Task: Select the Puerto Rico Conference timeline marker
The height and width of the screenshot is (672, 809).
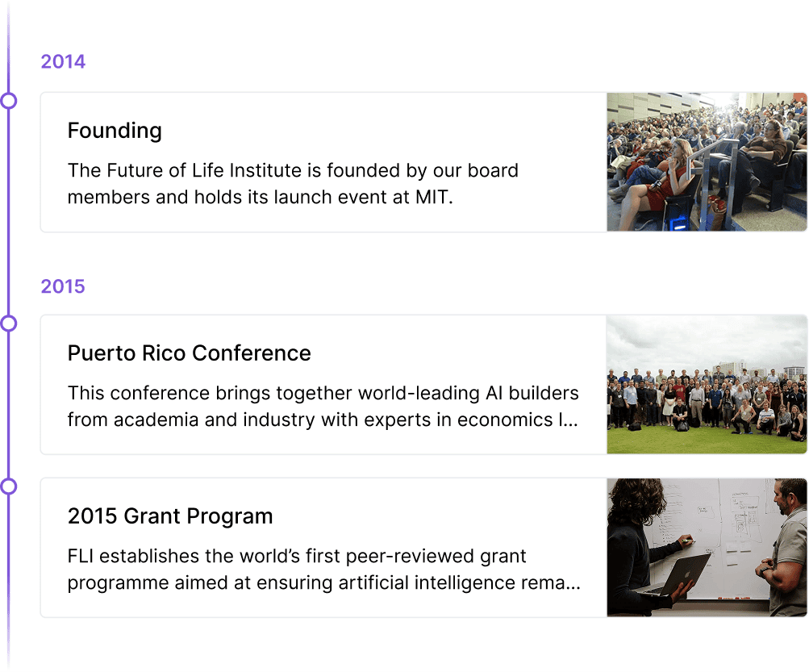Action: [9, 323]
